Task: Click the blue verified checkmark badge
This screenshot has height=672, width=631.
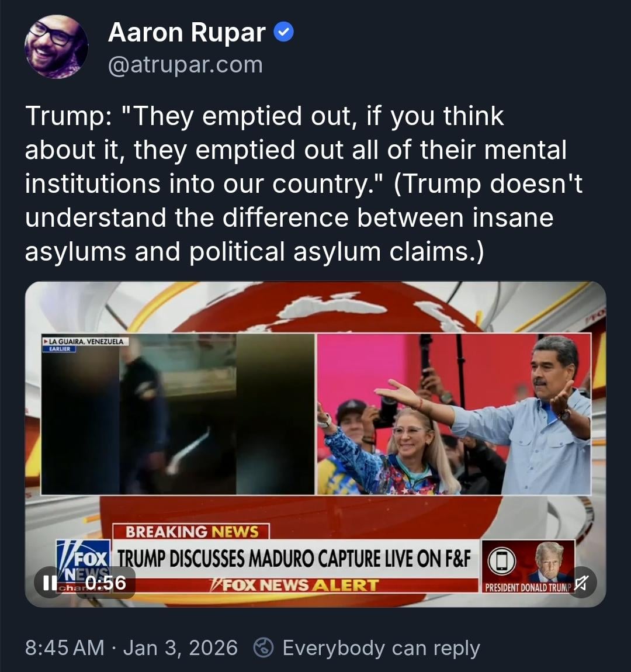Action: pos(283,32)
